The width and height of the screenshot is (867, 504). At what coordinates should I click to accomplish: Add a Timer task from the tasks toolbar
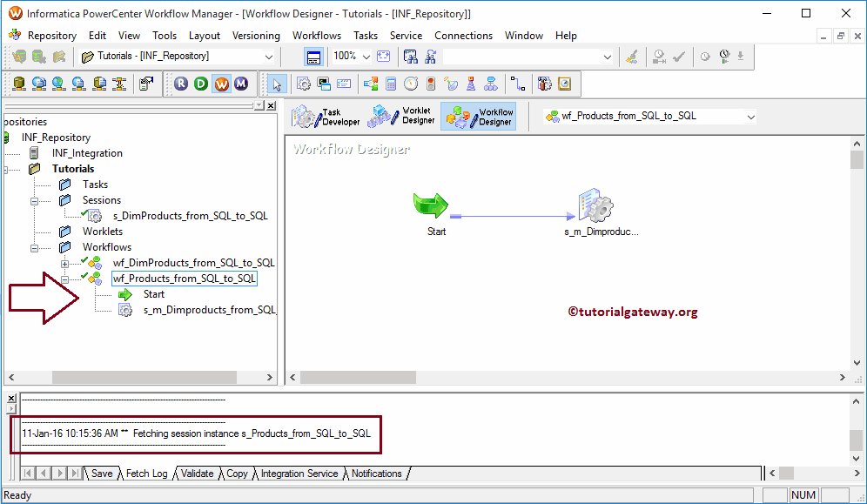[x=410, y=84]
